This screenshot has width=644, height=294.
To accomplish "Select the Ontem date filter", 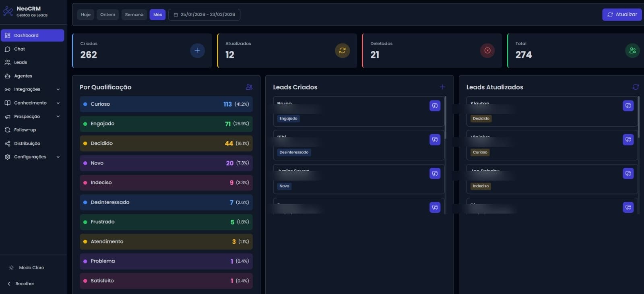I will coord(107,14).
